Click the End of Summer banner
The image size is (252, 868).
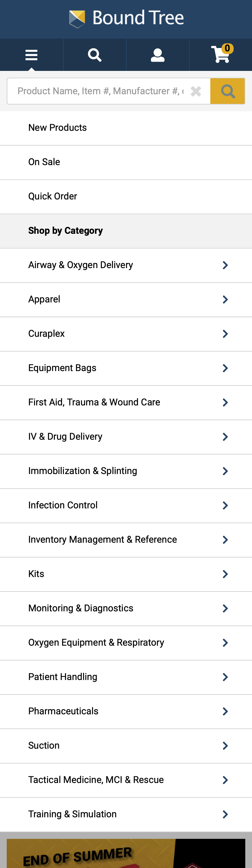coord(126,853)
